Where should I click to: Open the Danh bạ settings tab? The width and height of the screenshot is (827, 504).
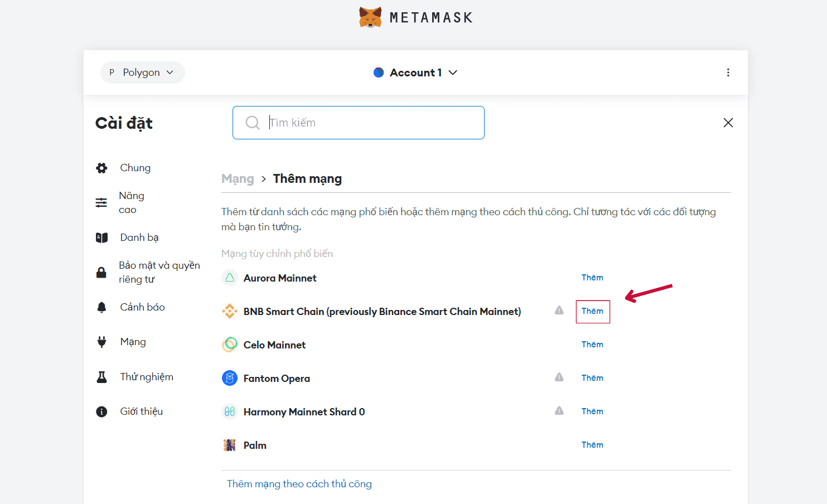139,238
